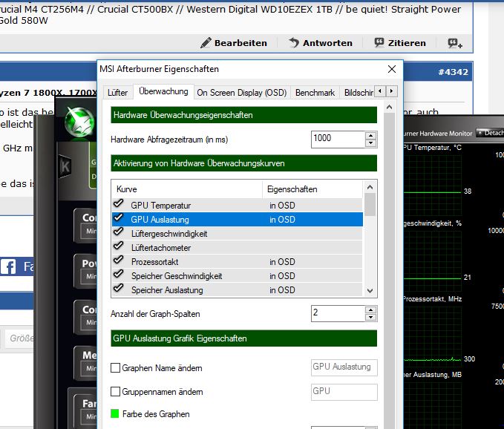Open the Überwachung tab
This screenshot has width=504, height=429.
(x=163, y=91)
